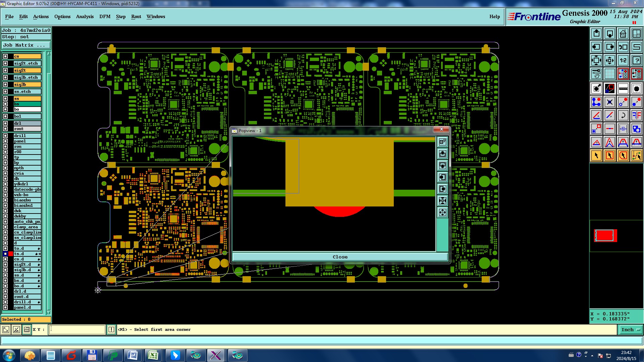The width and height of the screenshot is (644, 362).
Task: Open the Inch units dropdown
Action: pos(630,329)
